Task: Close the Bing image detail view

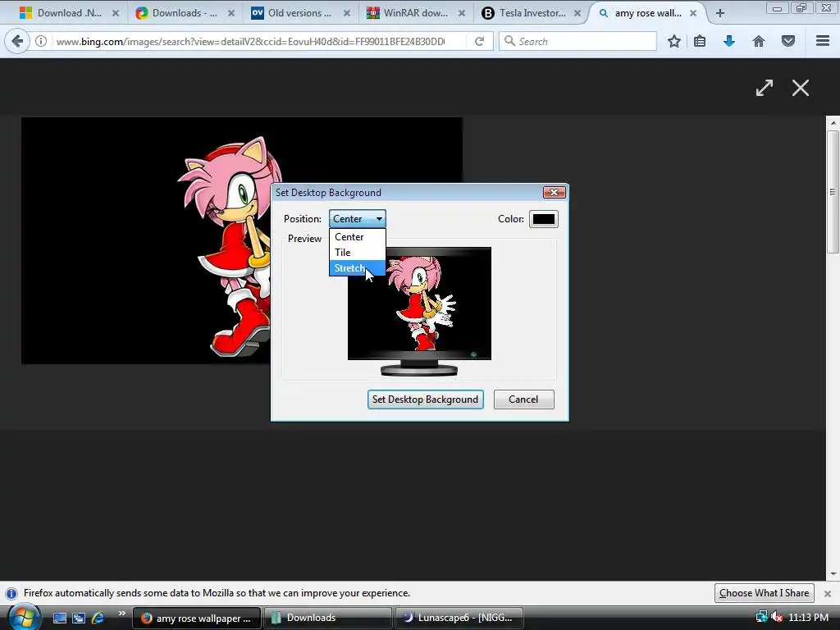Action: (801, 88)
